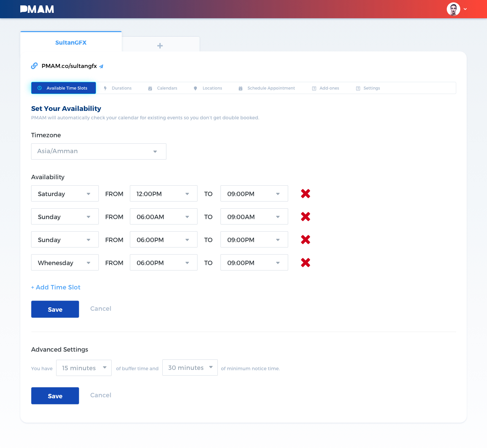
Task: Cancel the Advanced Settings changes
Action: pyautogui.click(x=100, y=395)
